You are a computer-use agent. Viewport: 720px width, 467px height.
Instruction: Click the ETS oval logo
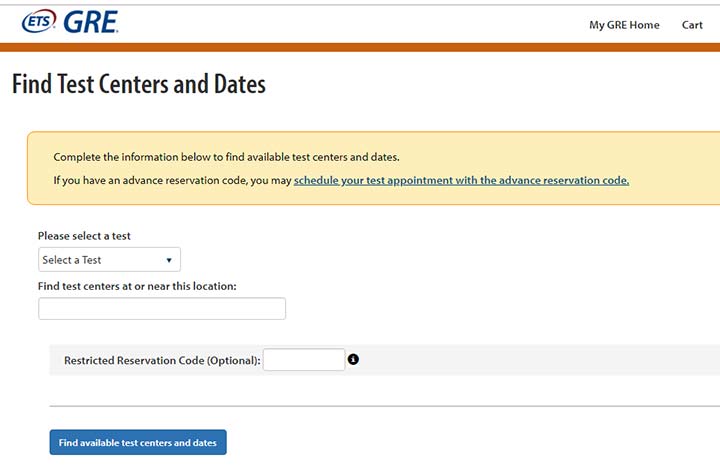pyautogui.click(x=39, y=21)
